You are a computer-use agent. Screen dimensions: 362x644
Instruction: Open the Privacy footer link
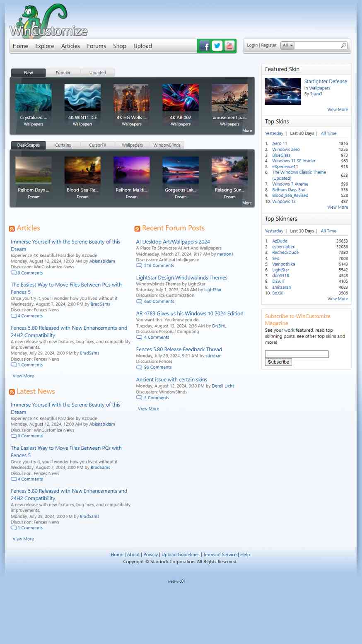point(151,555)
